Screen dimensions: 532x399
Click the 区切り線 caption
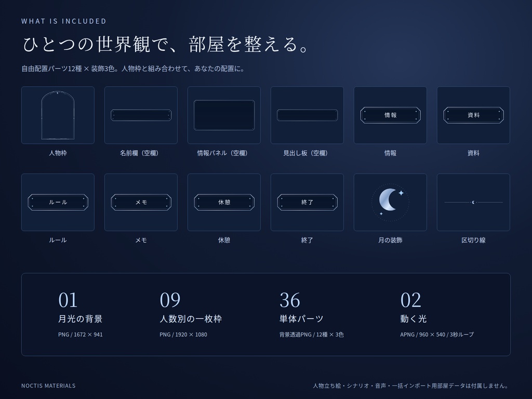click(x=473, y=240)
